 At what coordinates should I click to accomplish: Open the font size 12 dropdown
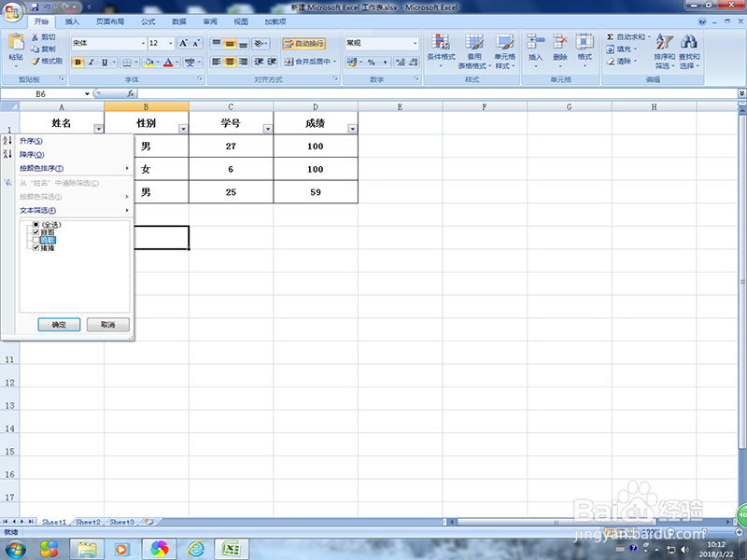pos(171,43)
